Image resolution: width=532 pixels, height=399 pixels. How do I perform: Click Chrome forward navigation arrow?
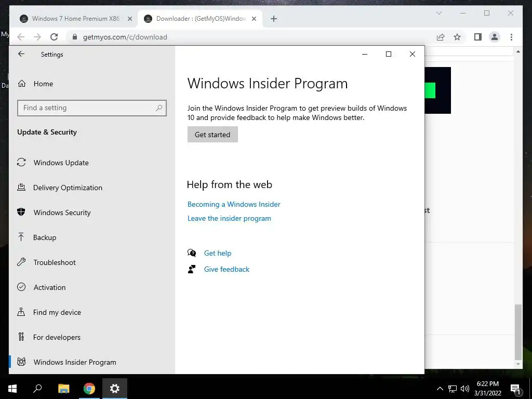[37, 37]
